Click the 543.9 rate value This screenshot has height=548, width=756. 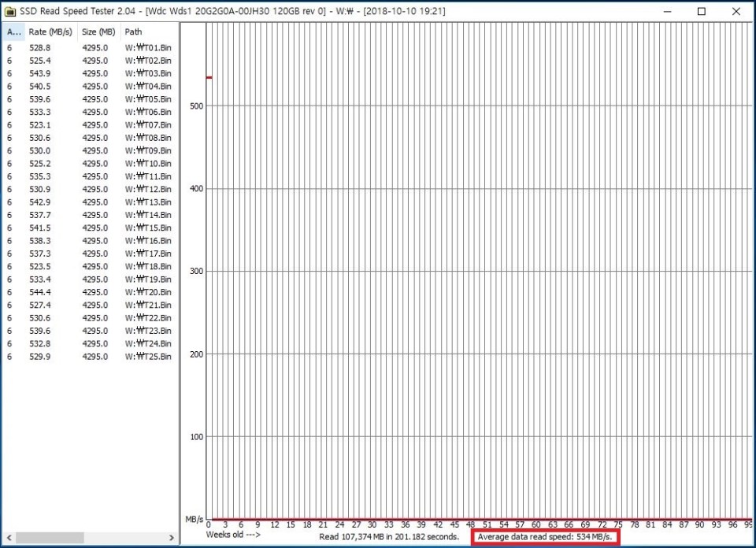point(39,73)
